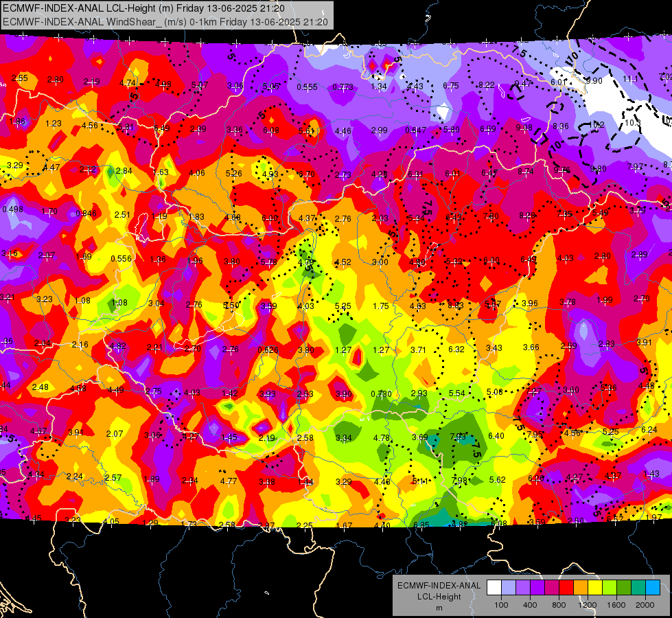Click the wind shear value 0.773

(343, 87)
